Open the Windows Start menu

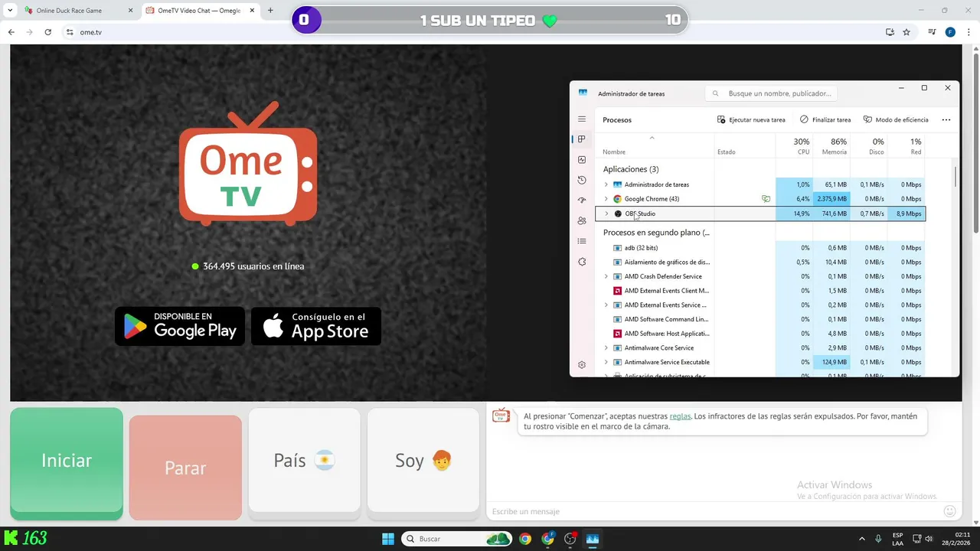388,539
